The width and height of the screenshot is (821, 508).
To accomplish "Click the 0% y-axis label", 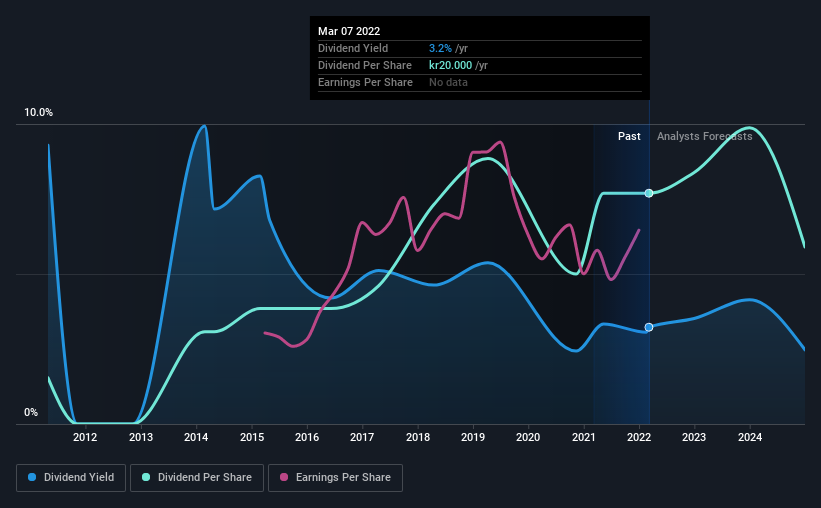I will (x=31, y=413).
